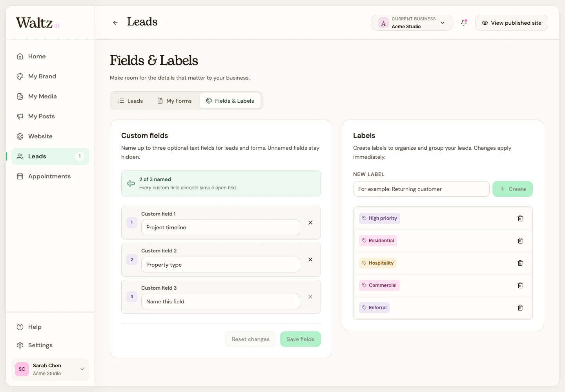Click the Leads count badge
The width and height of the screenshot is (565, 392).
[80, 156]
